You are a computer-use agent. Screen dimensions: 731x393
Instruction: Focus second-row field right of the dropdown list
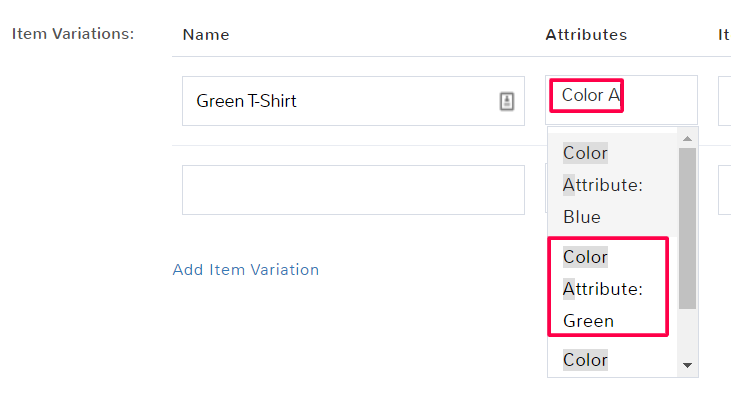(725, 190)
